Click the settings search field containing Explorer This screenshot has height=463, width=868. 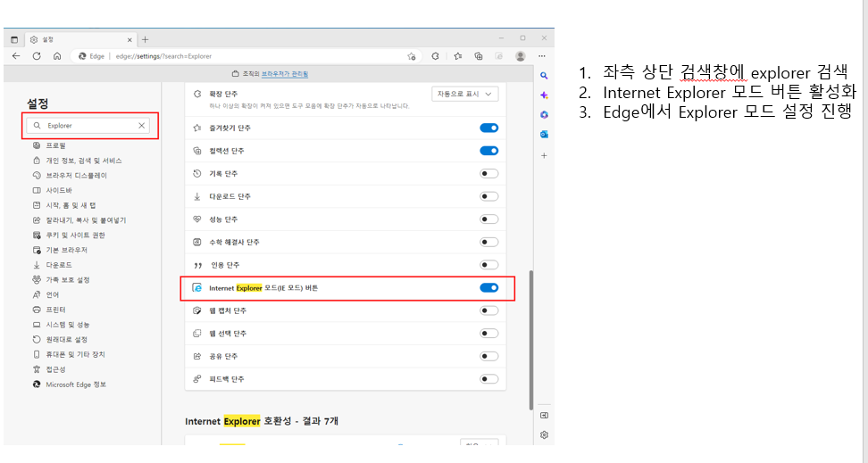(88, 126)
